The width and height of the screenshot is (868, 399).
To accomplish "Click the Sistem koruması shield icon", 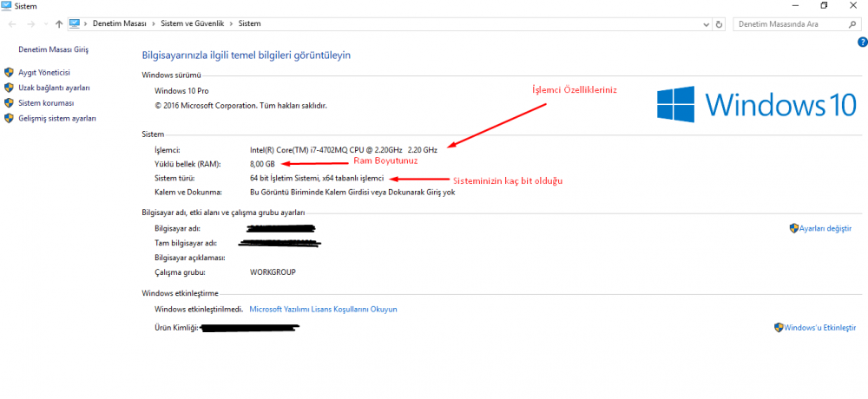I will click(x=9, y=103).
